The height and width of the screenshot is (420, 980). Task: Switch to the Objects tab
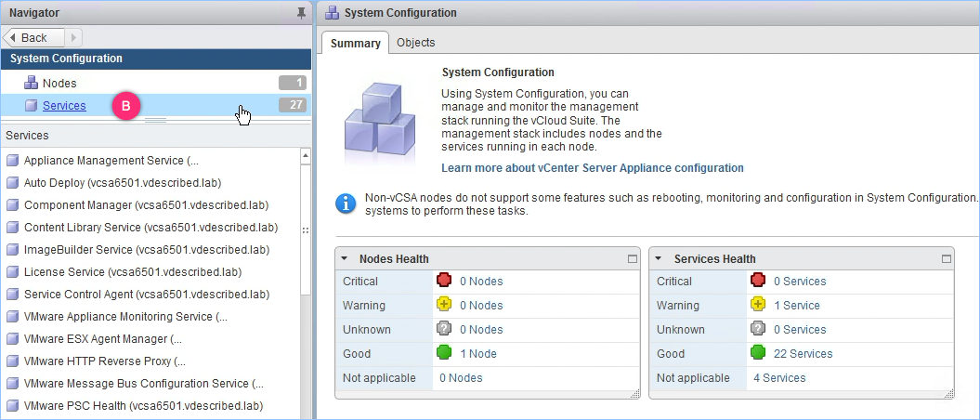pos(415,43)
